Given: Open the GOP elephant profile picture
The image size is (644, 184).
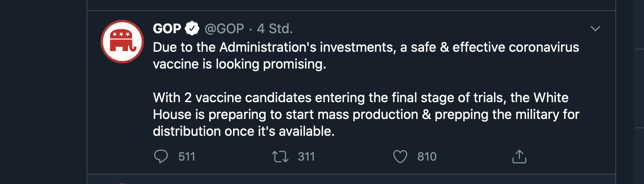Looking at the screenshot, I should [122, 42].
